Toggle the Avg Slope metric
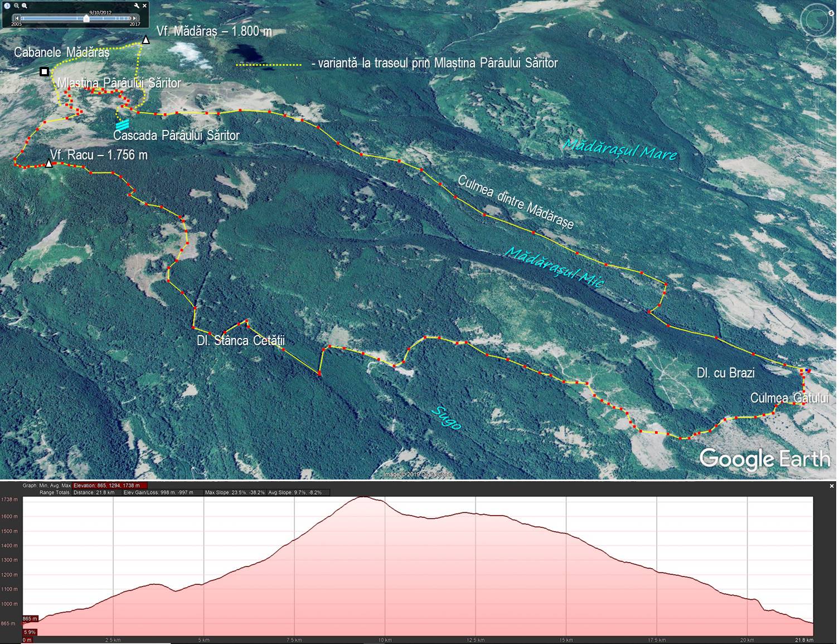The width and height of the screenshot is (839, 644). [x=298, y=493]
